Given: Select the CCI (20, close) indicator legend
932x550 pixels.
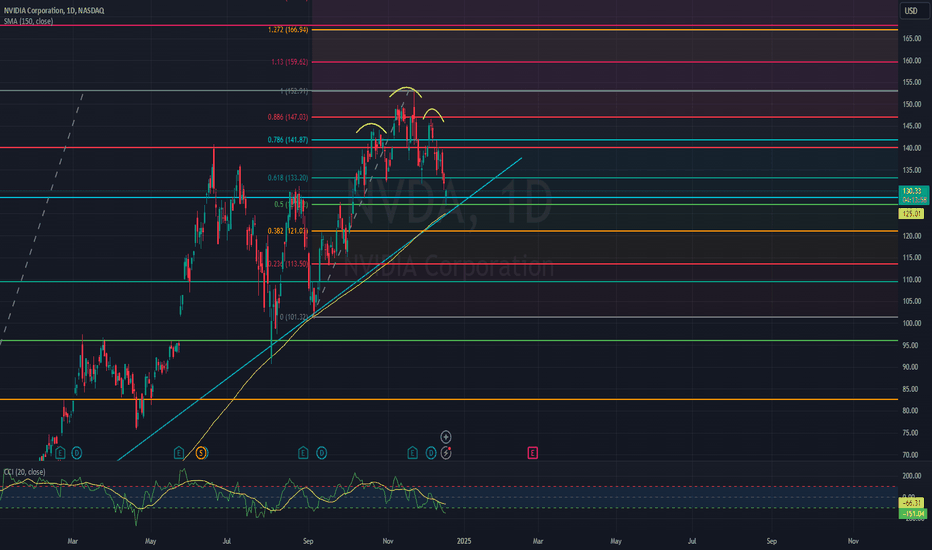Looking at the screenshot, I should [24, 472].
